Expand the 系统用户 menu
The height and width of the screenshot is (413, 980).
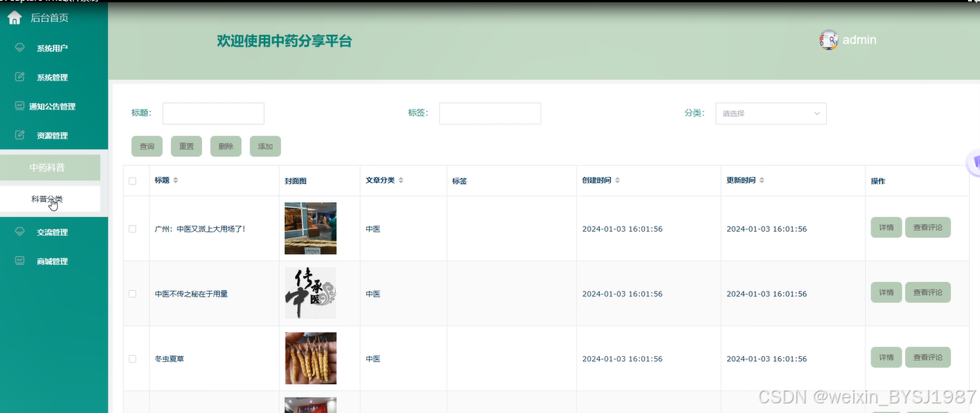54,48
